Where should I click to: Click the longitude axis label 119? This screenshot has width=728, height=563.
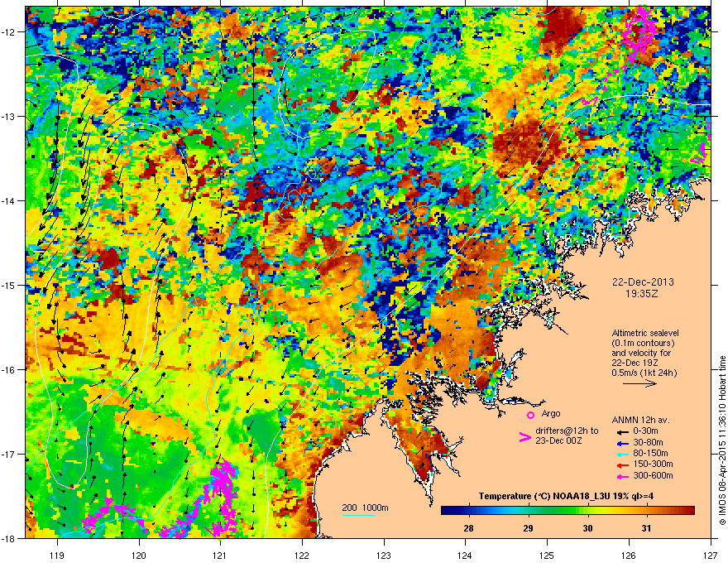pyautogui.click(x=58, y=555)
